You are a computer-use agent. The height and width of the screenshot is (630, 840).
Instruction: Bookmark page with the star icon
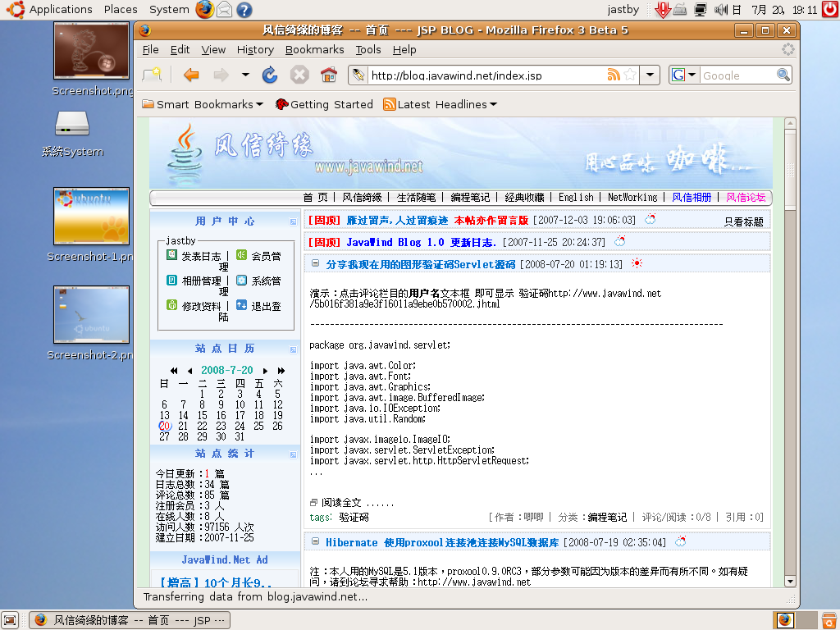(630, 75)
